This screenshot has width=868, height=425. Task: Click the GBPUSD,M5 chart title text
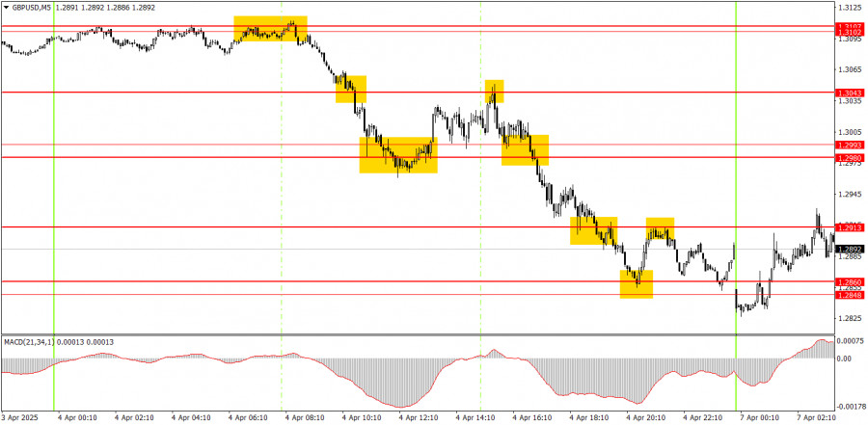pos(31,8)
